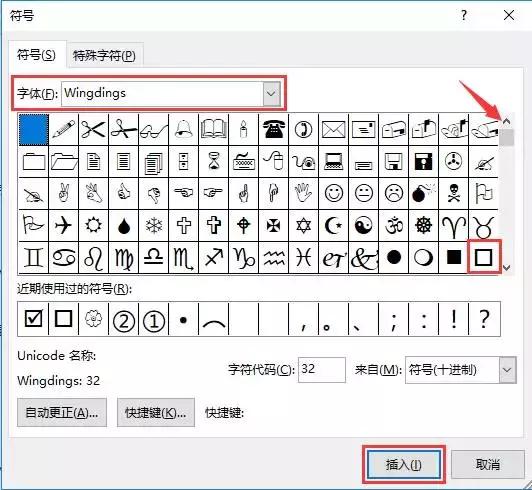Select recently used circled 2 symbol
The width and height of the screenshot is (532, 490).
[124, 319]
